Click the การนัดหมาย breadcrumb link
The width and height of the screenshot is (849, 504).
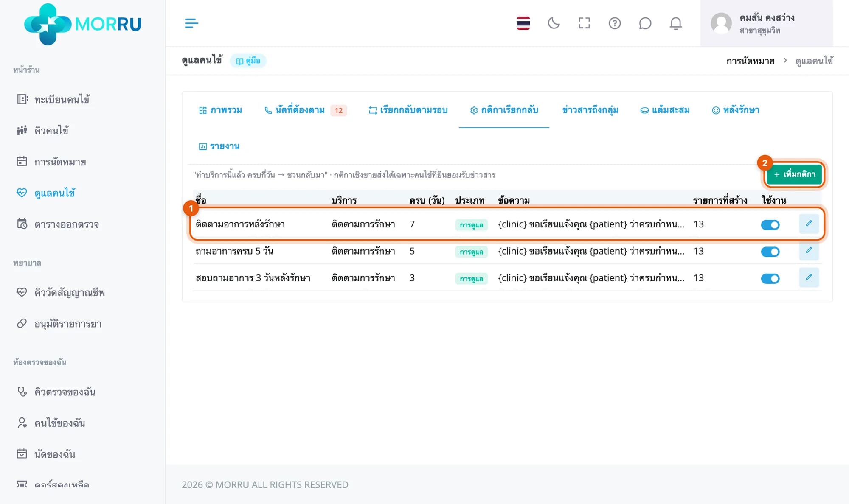(x=750, y=61)
